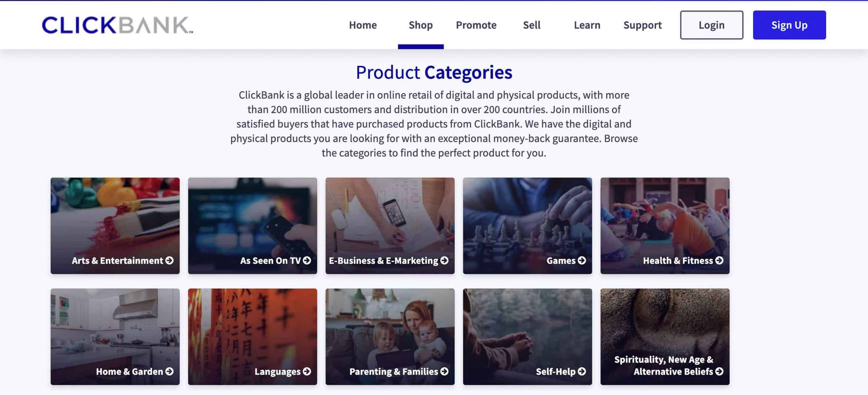
Task: Open the Learn menu
Action: click(587, 25)
